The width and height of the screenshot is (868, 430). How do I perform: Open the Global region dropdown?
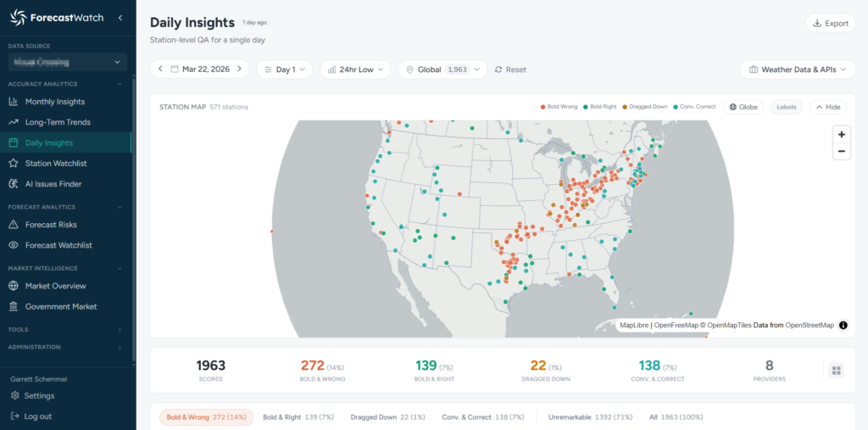[442, 70]
